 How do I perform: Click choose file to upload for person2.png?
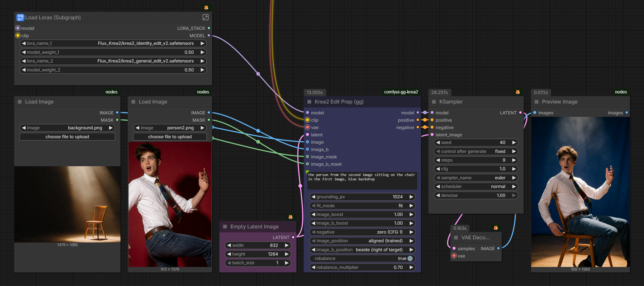coord(170,137)
